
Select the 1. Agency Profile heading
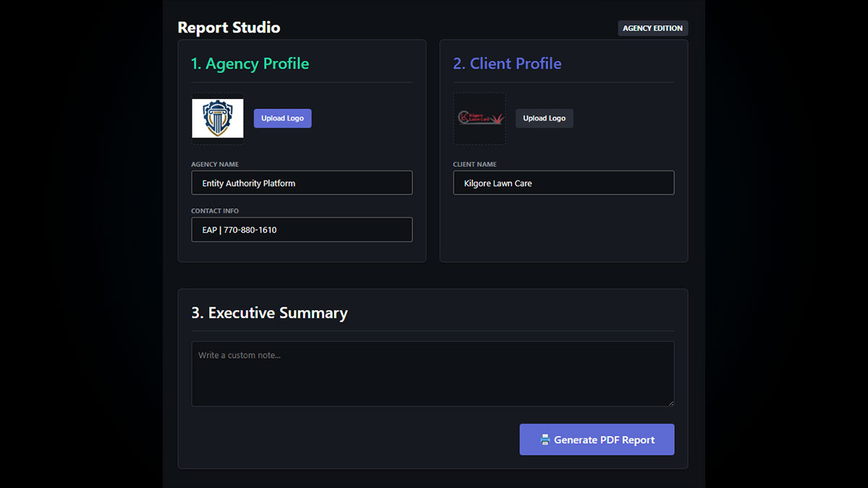tap(250, 64)
